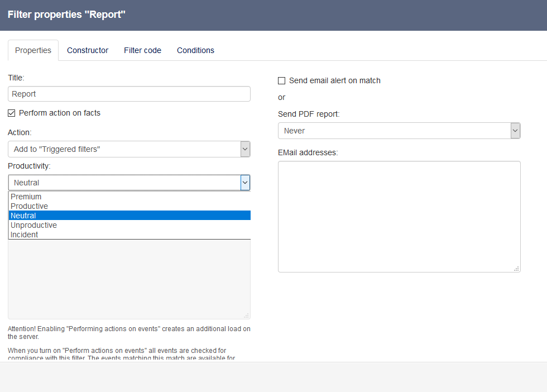The height and width of the screenshot is (392, 547).
Task: Open the Action dropdown list
Action: pyautogui.click(x=124, y=149)
